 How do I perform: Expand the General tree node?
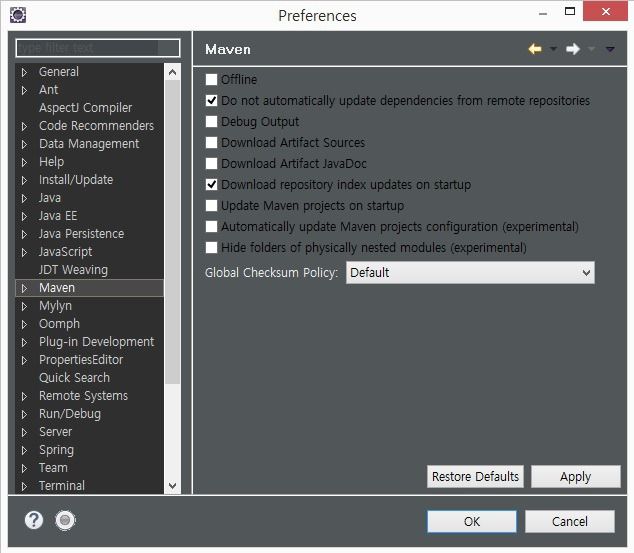click(x=24, y=72)
